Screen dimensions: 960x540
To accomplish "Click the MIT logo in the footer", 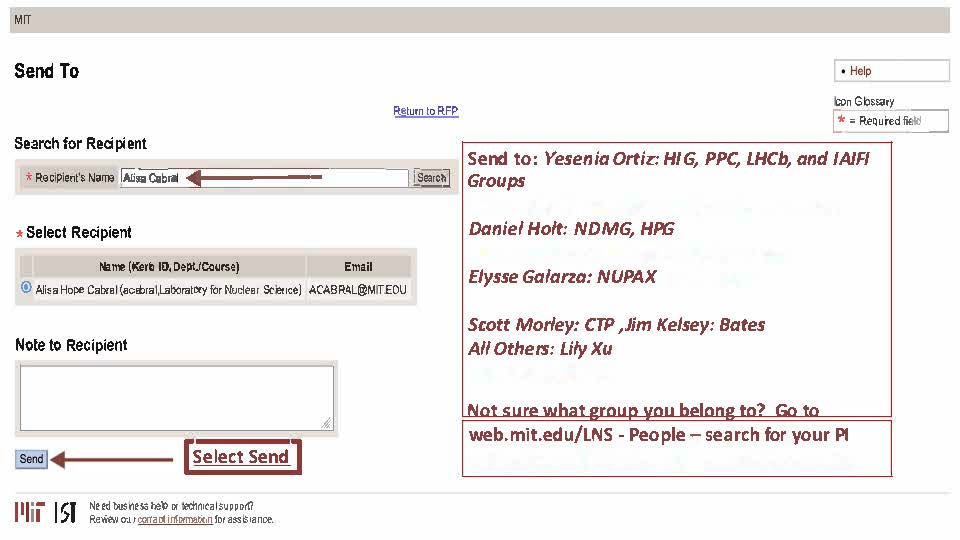I will tap(29, 512).
